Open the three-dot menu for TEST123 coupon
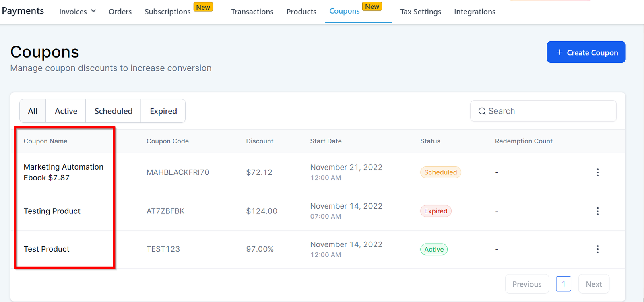644x302 pixels. point(597,249)
